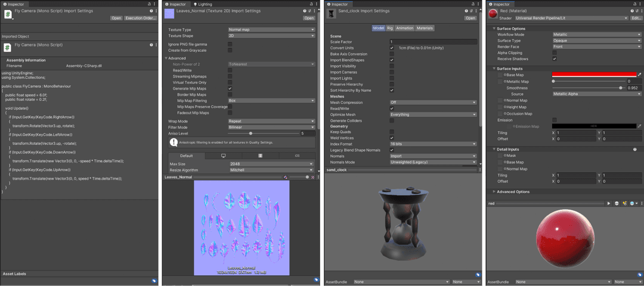Click the Leaves_Normal texture thumbnail icon in header
Screen dimensions: 644x286
[169, 14]
